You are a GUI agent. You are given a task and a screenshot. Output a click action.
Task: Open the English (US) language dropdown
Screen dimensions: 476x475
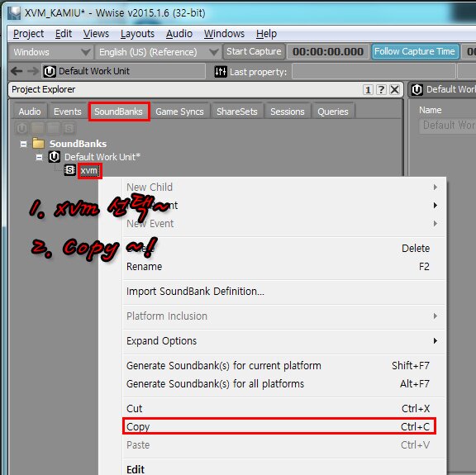click(x=157, y=52)
